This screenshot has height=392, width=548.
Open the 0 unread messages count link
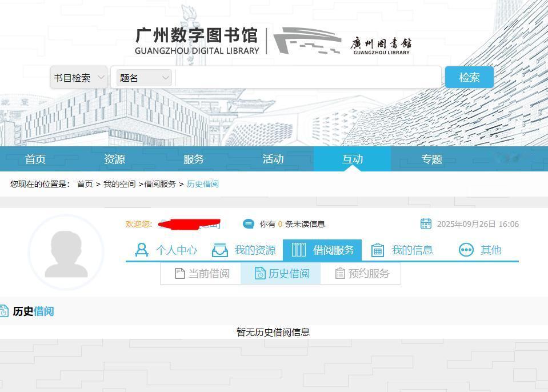pyautogui.click(x=280, y=225)
